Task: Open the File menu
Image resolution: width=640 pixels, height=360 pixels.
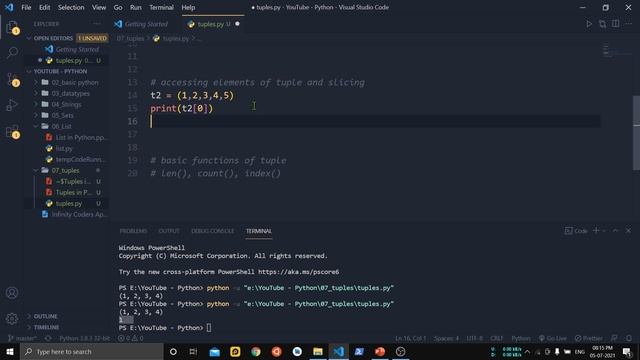Action: point(26,7)
